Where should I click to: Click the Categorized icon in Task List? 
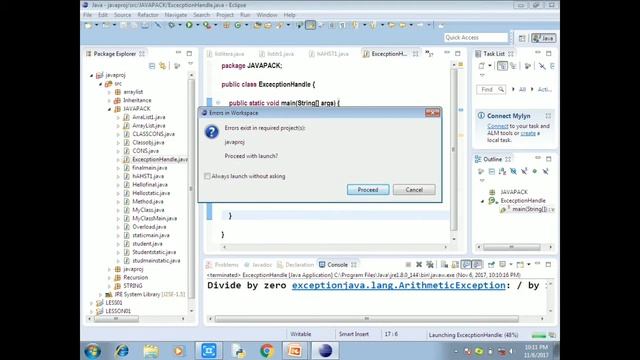point(502,66)
